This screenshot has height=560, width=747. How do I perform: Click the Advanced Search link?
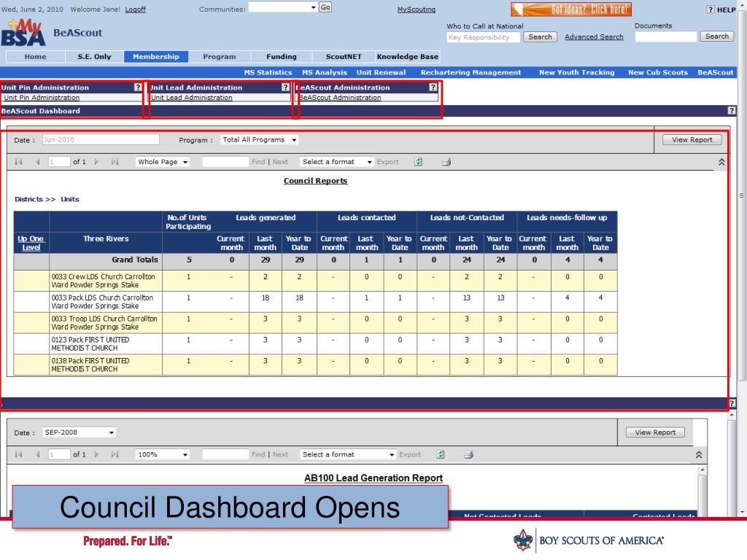coord(594,36)
